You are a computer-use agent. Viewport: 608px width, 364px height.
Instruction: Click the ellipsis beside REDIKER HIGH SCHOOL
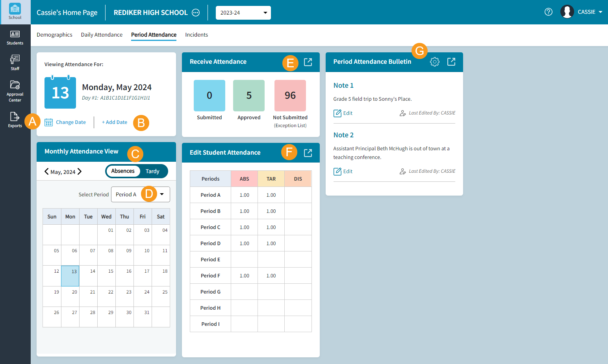click(x=196, y=12)
